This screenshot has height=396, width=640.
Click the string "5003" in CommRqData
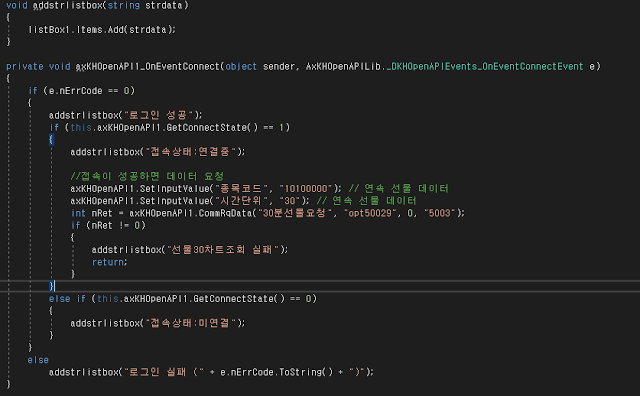pyautogui.click(x=439, y=213)
